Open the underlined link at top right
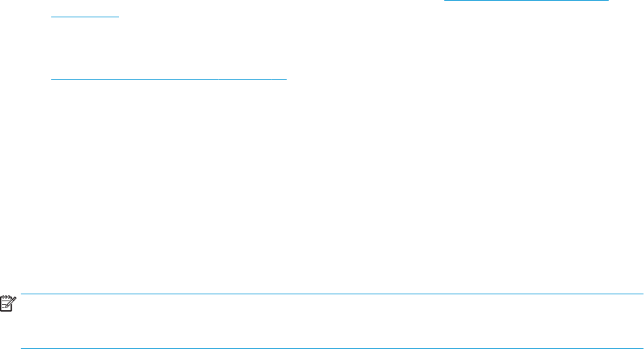The image size is (644, 349). (526, 1)
